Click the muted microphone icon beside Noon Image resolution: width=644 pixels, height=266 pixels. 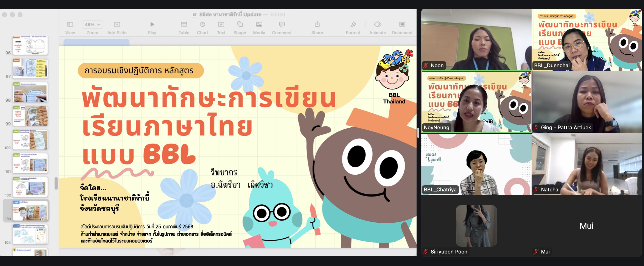426,66
